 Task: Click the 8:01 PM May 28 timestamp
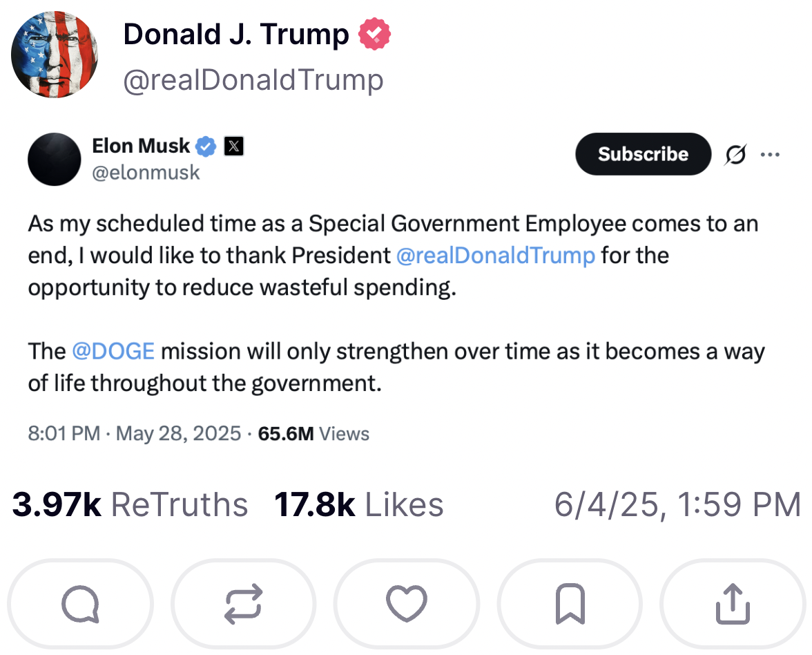click(135, 434)
